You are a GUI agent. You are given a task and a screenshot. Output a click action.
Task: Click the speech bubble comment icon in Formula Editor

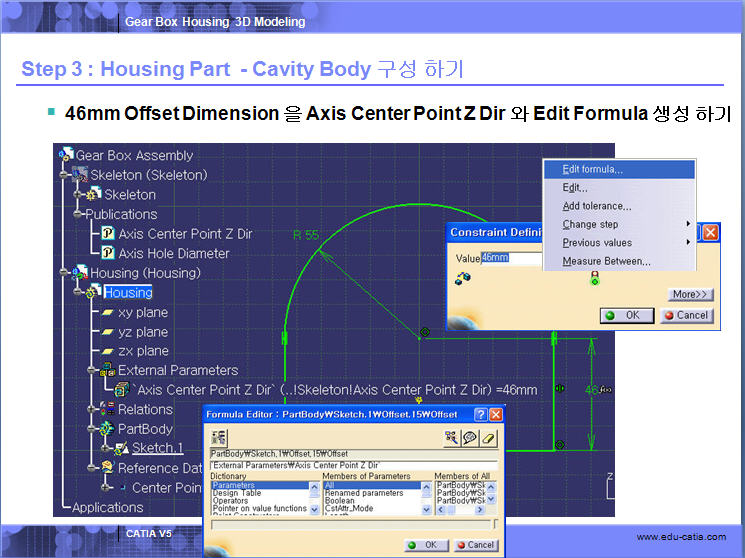(x=470, y=437)
